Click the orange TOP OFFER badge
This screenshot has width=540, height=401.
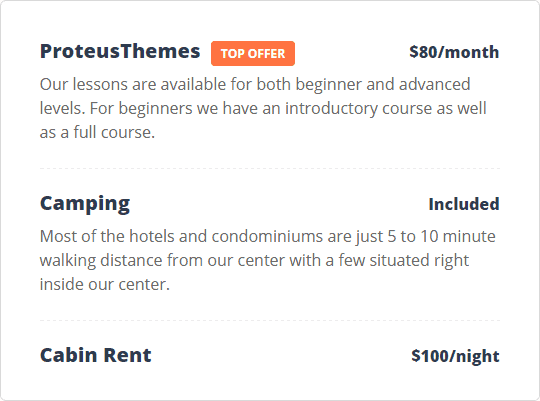point(253,53)
